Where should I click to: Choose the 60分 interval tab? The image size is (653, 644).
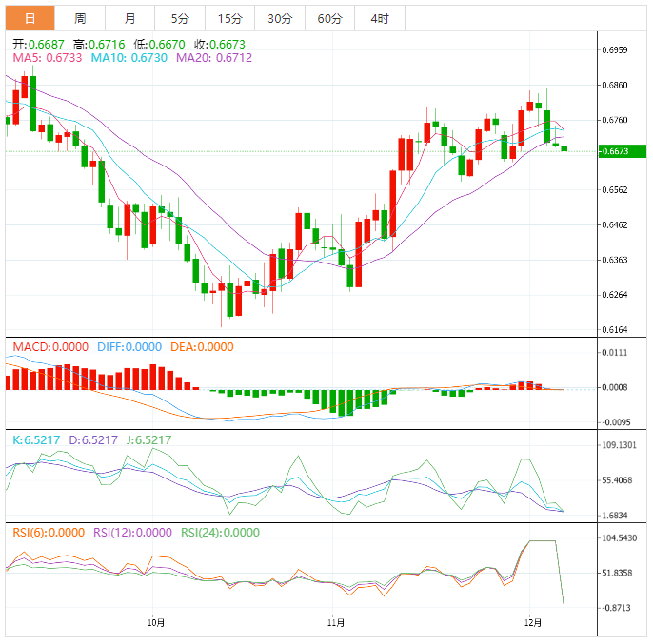[x=329, y=18]
